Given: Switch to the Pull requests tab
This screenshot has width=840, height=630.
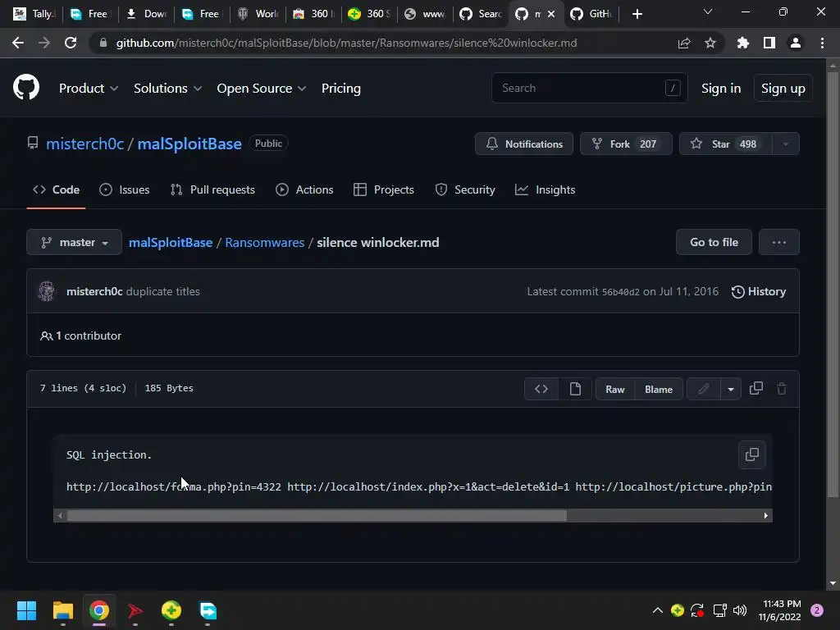Looking at the screenshot, I should 212,189.
